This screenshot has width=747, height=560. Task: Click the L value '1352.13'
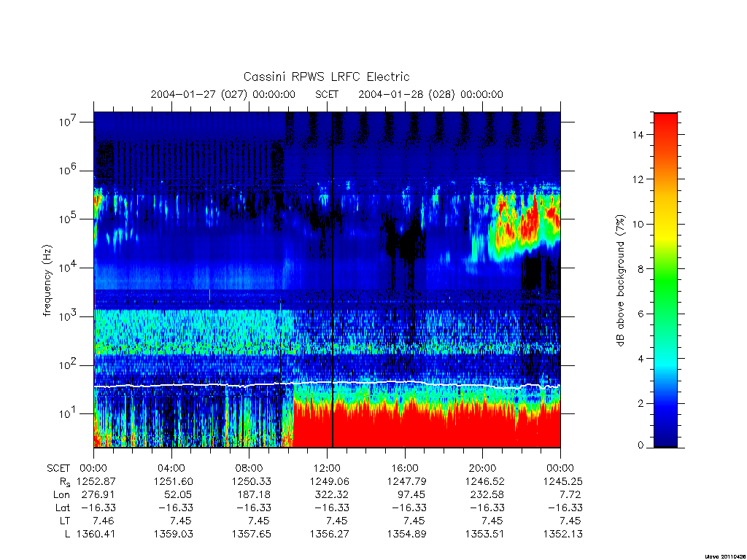(562, 534)
